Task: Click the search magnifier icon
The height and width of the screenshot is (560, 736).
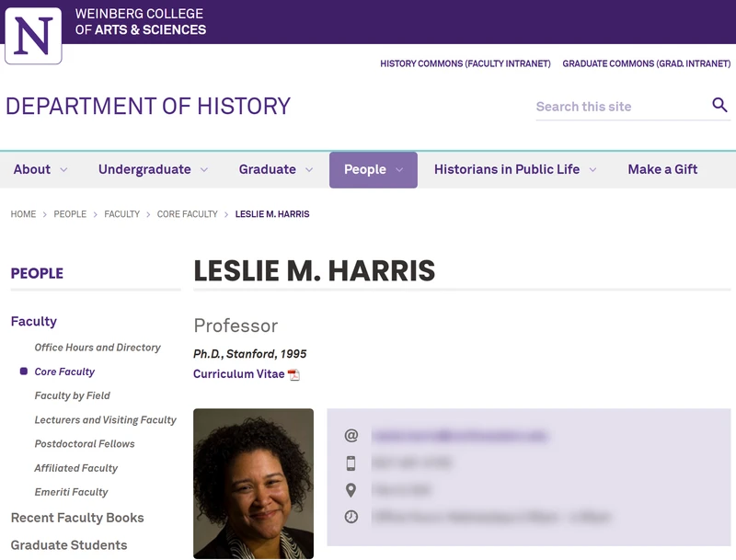Action: [719, 105]
